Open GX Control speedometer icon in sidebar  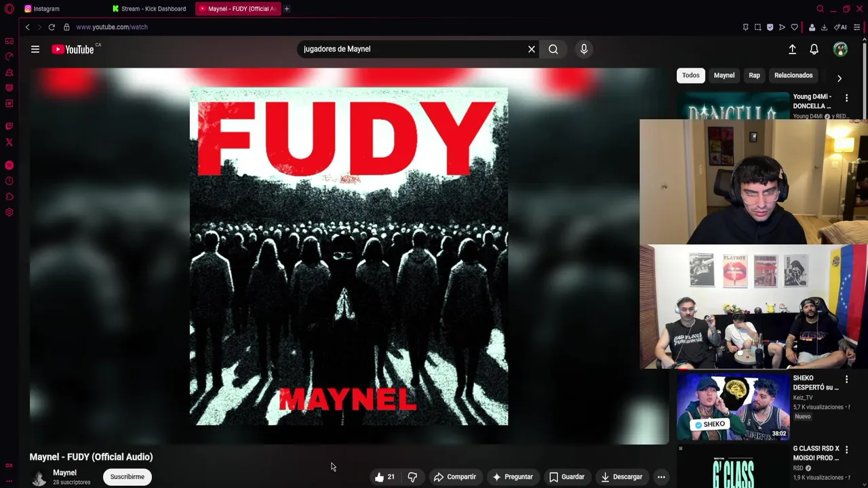pyautogui.click(x=9, y=57)
